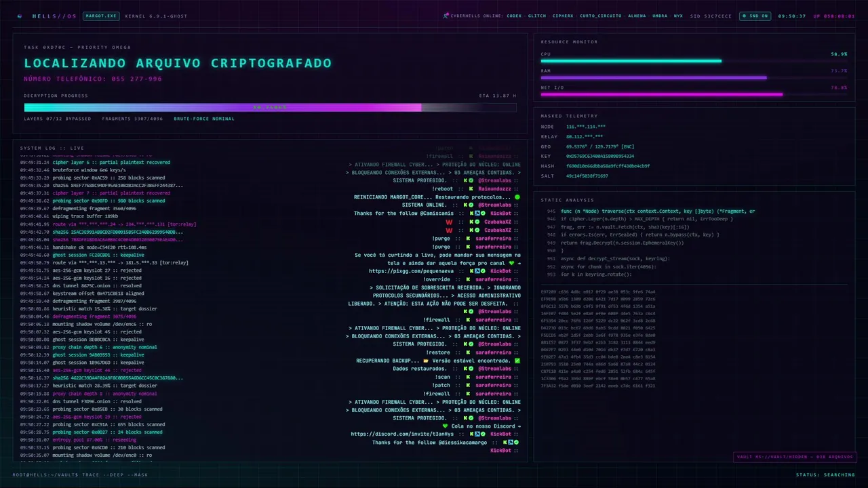
Task: Select the CURTO_CIRCUITO online member
Action: (x=601, y=16)
